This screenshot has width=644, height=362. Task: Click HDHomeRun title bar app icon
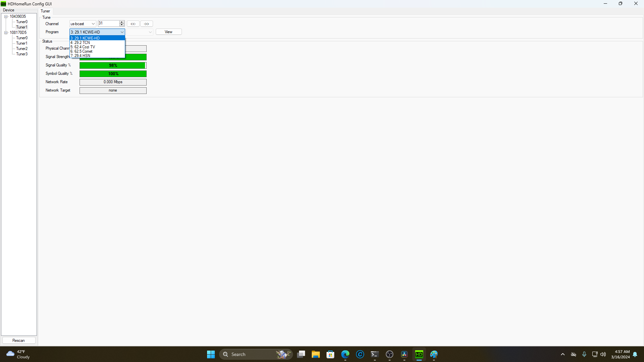[x=3, y=4]
